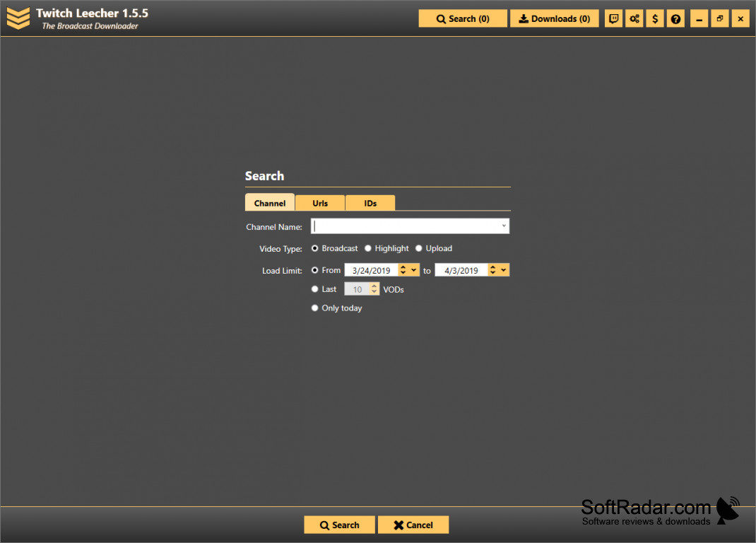
Task: Click the bottom Search button
Action: 339,525
